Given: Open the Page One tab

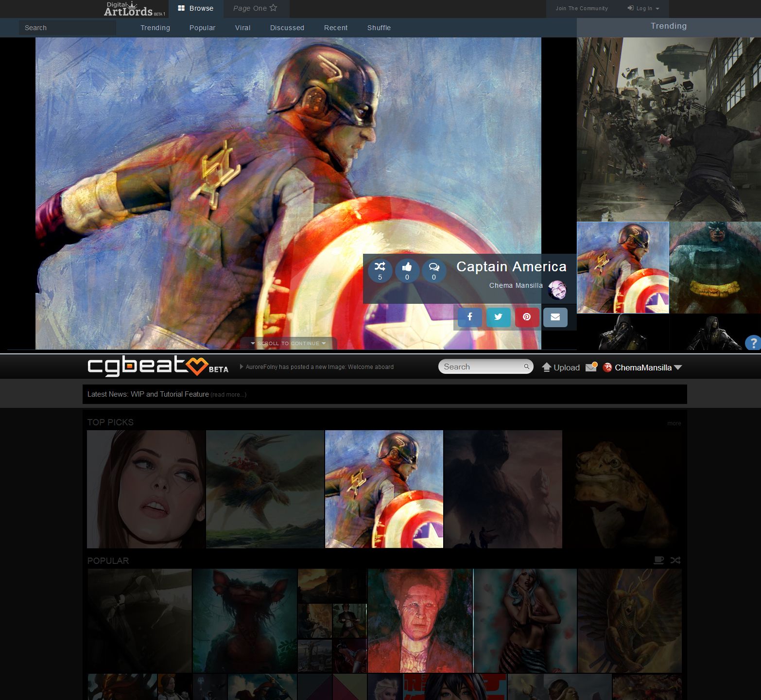Looking at the screenshot, I should (x=255, y=8).
